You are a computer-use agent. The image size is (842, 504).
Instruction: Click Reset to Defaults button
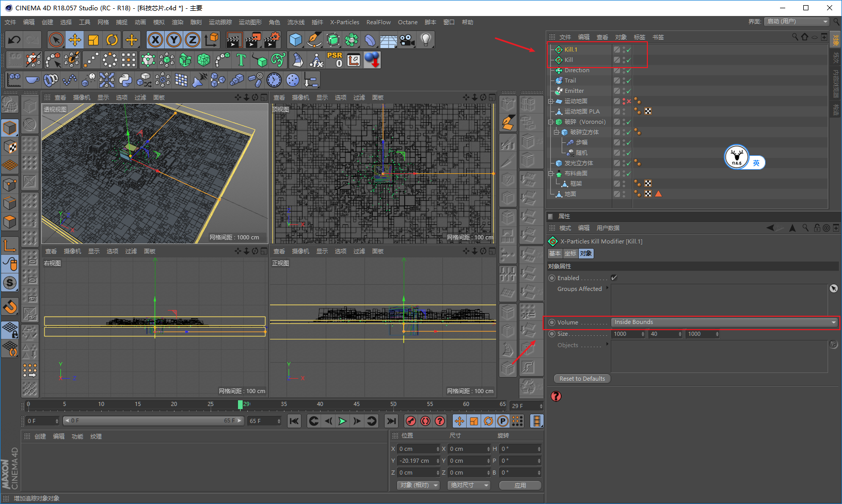point(582,379)
